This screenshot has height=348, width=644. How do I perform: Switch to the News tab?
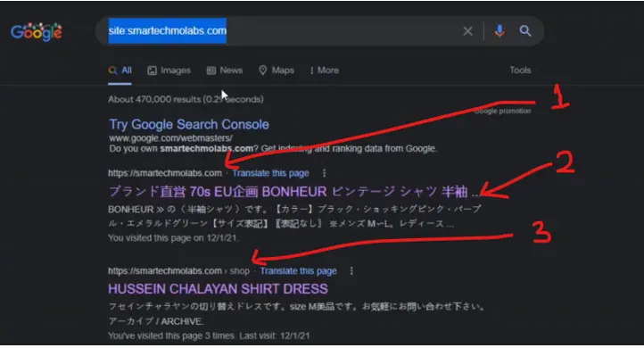(225, 70)
